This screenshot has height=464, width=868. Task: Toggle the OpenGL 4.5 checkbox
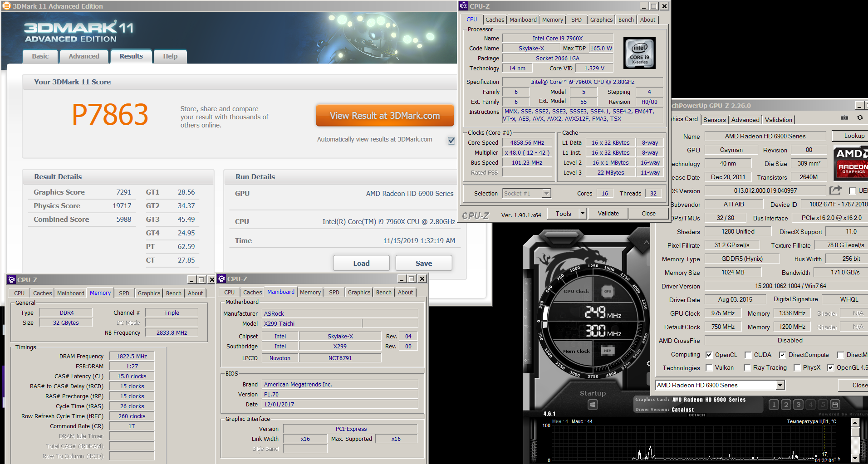click(830, 367)
